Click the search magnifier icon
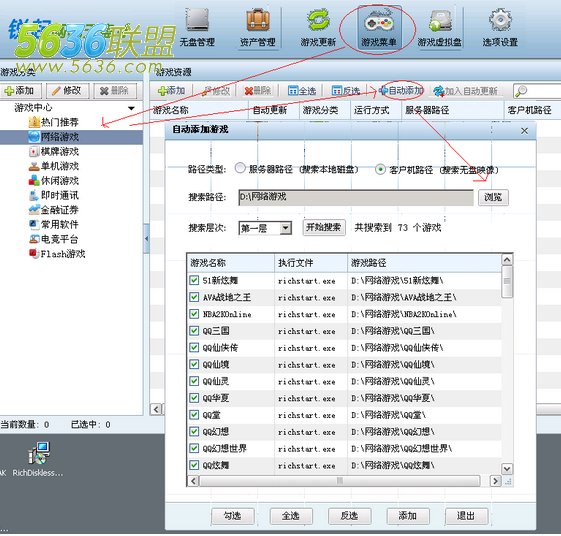561x536 pixels. 521,91
